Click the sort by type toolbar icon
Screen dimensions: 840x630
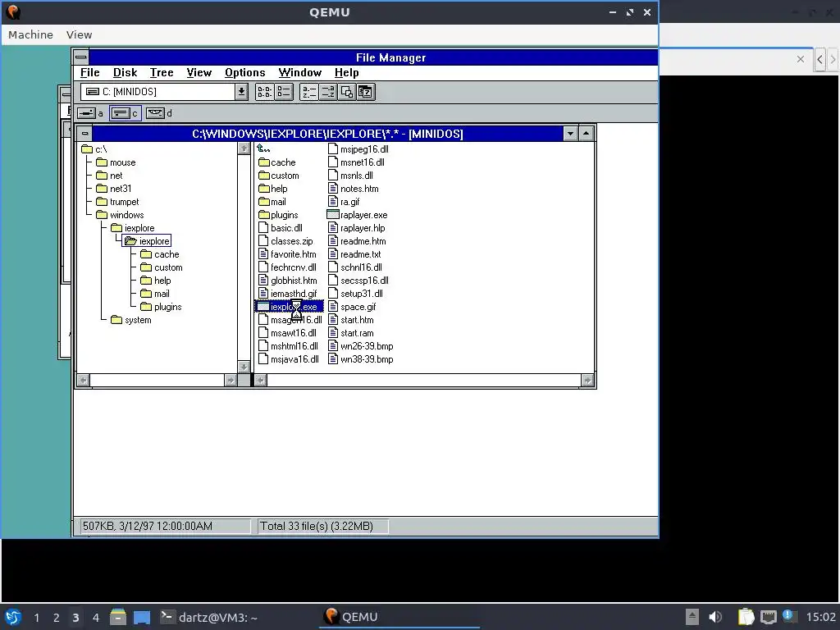[x=328, y=92]
